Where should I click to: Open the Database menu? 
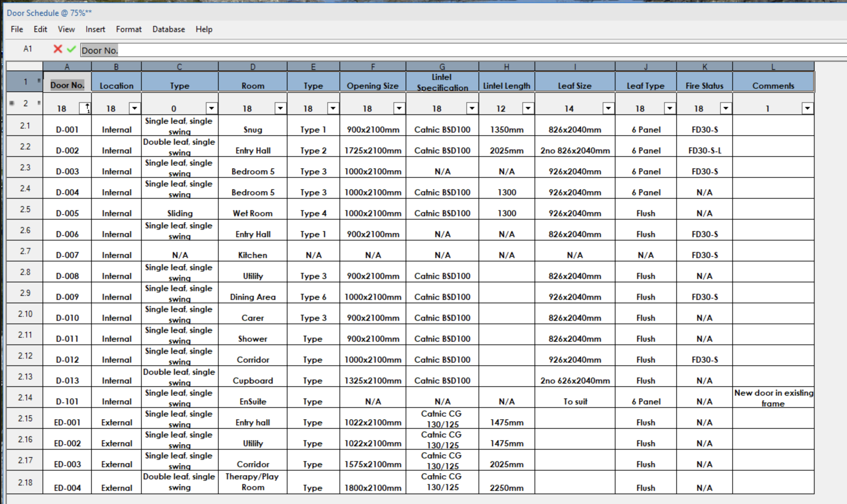pyautogui.click(x=168, y=29)
